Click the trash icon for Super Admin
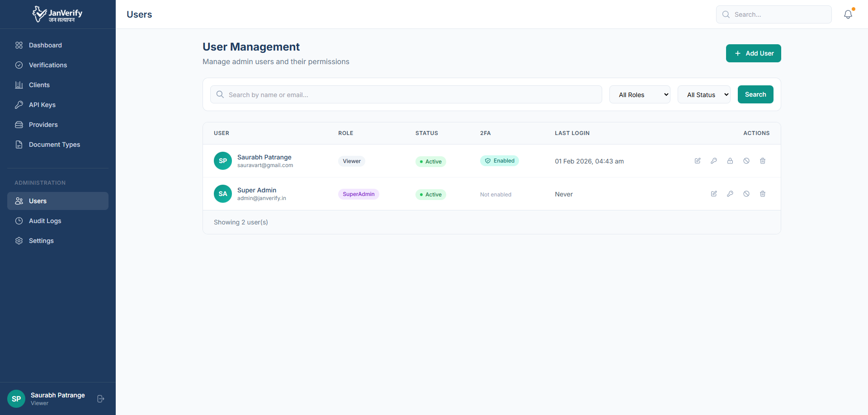Screen dimensions: 868x415 (763, 194)
